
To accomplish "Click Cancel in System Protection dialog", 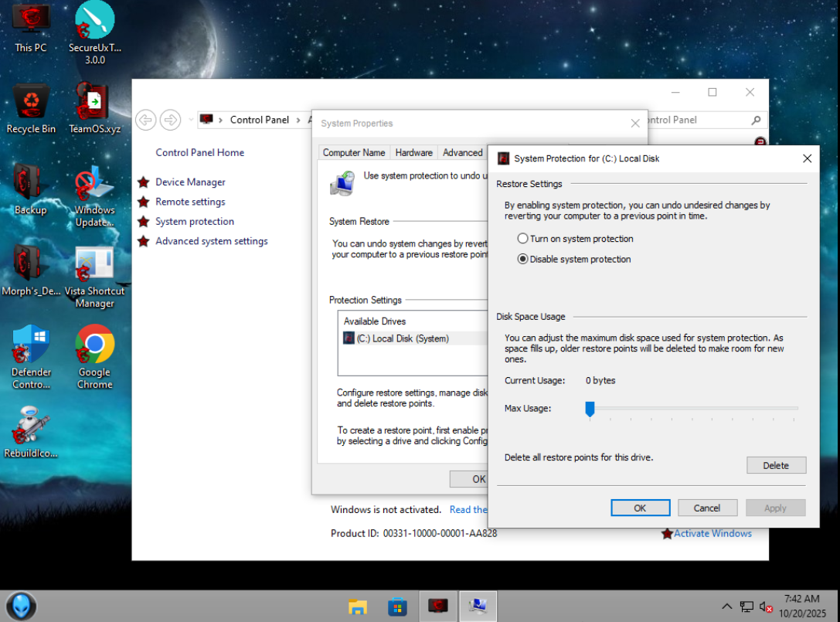I will click(707, 508).
